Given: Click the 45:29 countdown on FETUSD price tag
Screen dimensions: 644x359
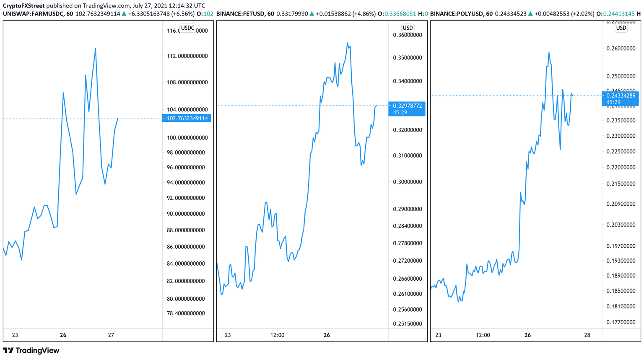Looking at the screenshot, I should [399, 112].
